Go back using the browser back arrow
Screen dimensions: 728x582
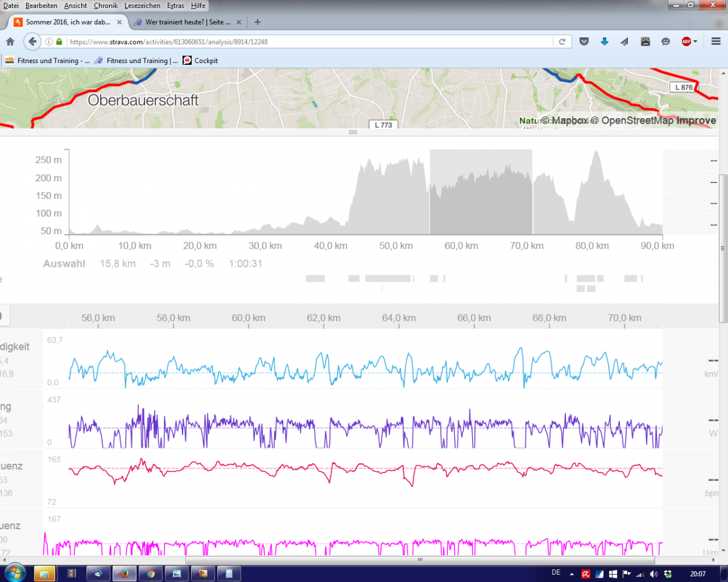point(32,42)
